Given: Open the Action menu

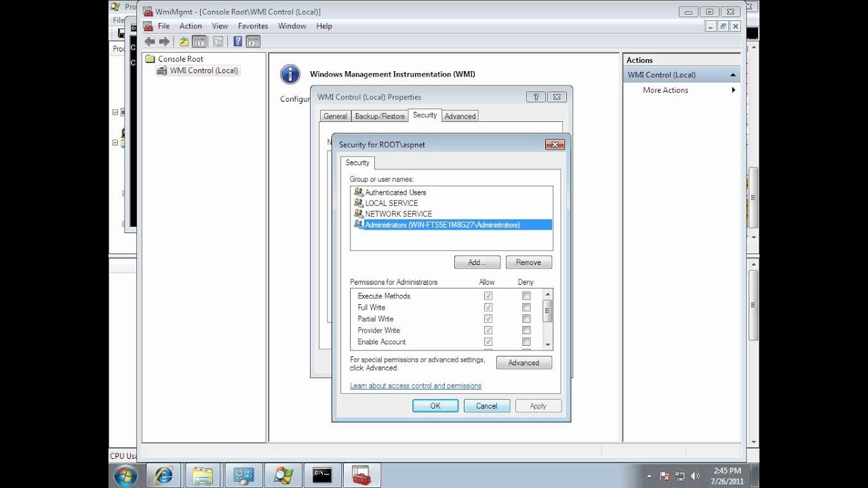Looking at the screenshot, I should tap(191, 26).
